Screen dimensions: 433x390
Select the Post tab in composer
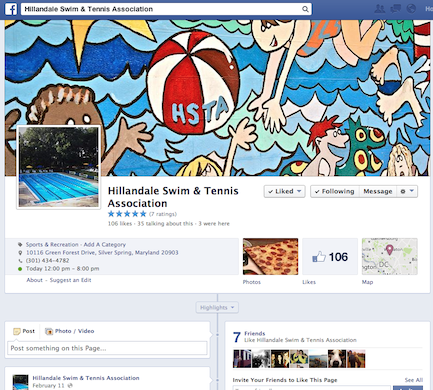click(x=24, y=331)
